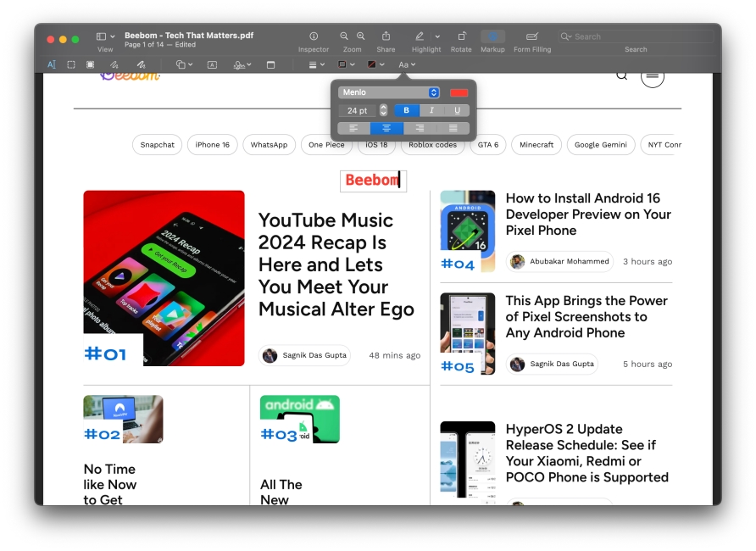Open the Form Filling toolbar
The image size is (756, 551).
(532, 36)
